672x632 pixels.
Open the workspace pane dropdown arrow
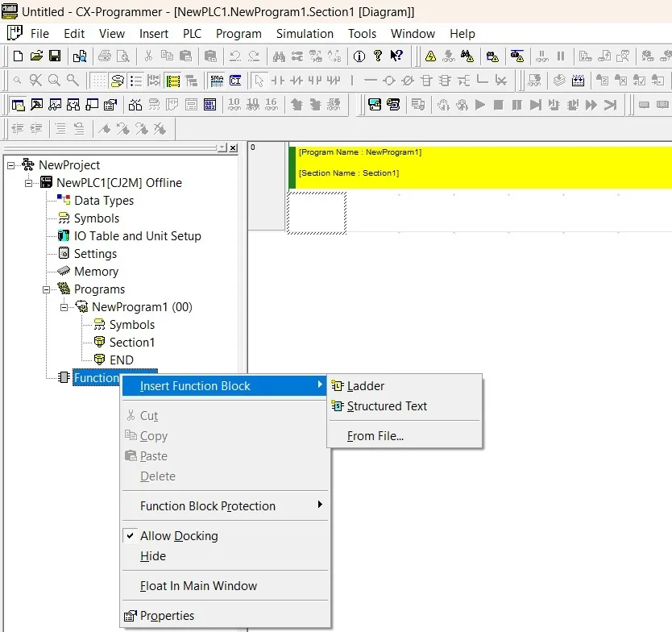[x=222, y=148]
